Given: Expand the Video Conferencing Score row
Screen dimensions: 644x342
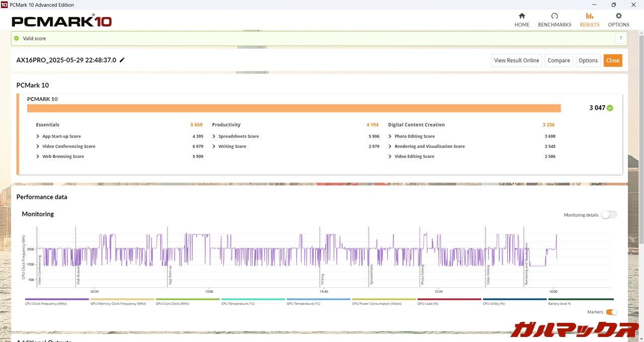Looking at the screenshot, I should tap(38, 146).
